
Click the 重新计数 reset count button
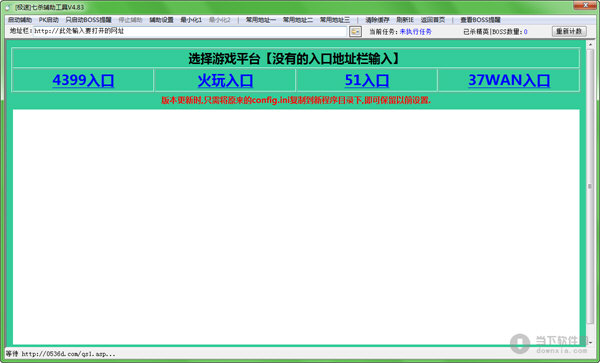click(x=569, y=31)
